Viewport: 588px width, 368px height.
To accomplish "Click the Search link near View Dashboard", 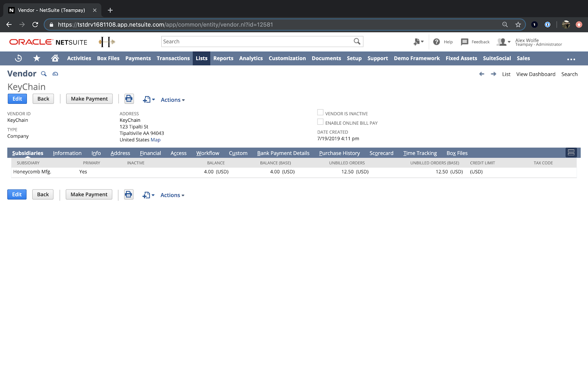I will tap(569, 74).
